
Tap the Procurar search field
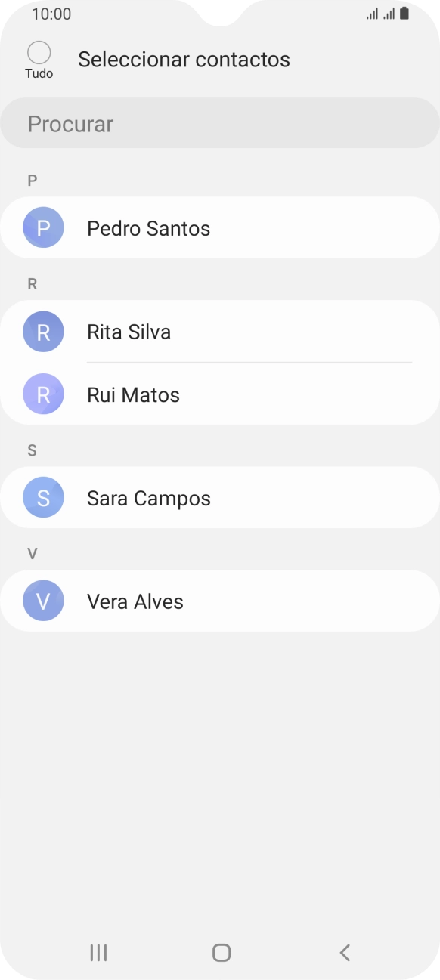click(x=220, y=122)
